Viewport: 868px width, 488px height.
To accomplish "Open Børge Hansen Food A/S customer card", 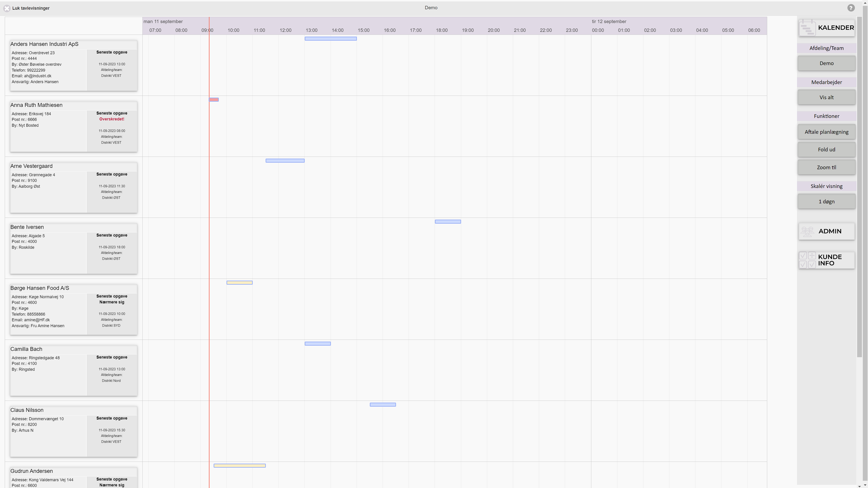I will point(73,309).
